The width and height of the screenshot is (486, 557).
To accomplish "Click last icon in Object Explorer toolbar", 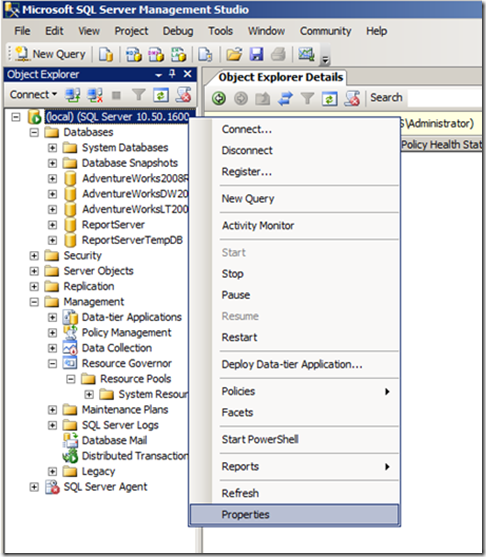I will (183, 95).
